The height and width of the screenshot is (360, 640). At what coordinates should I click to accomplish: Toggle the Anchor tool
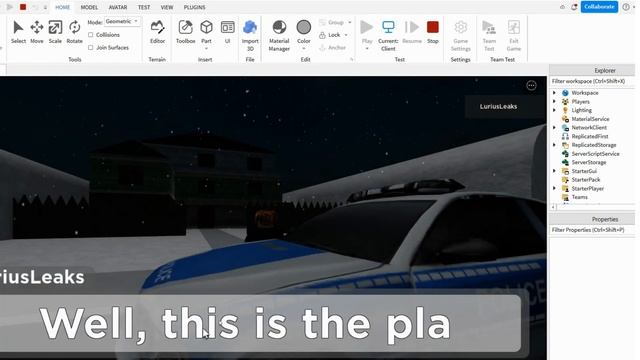[333, 48]
